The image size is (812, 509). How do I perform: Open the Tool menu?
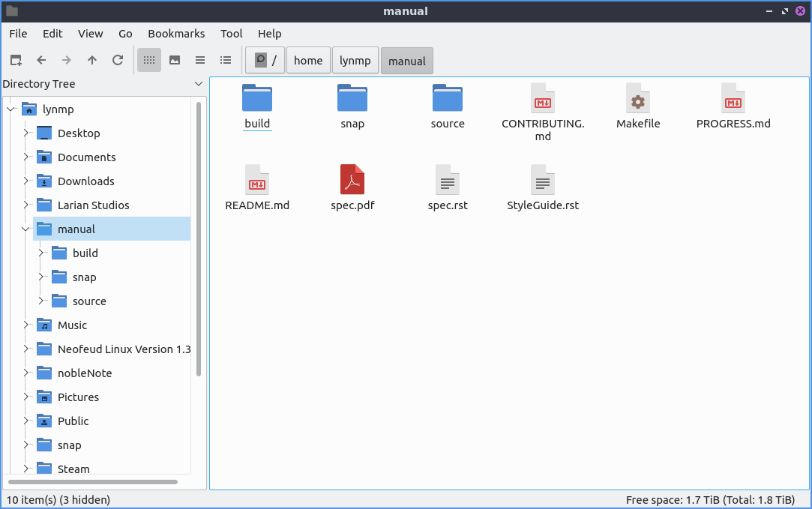tap(231, 34)
